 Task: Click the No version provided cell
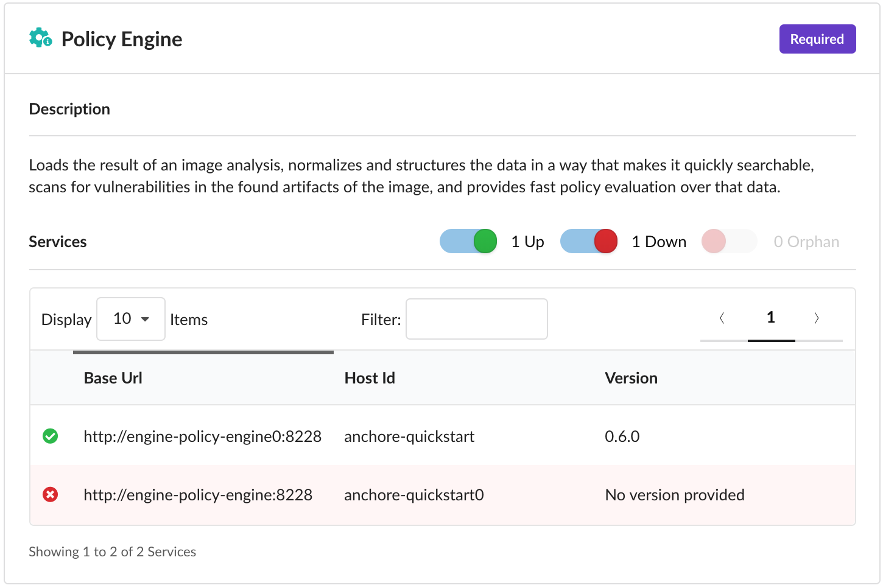[x=675, y=495]
